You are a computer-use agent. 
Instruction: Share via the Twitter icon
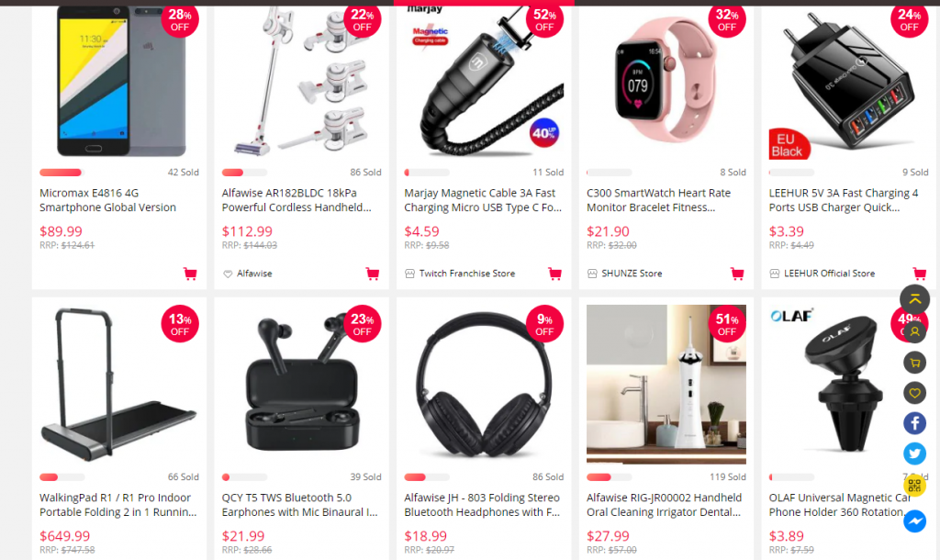click(x=915, y=454)
